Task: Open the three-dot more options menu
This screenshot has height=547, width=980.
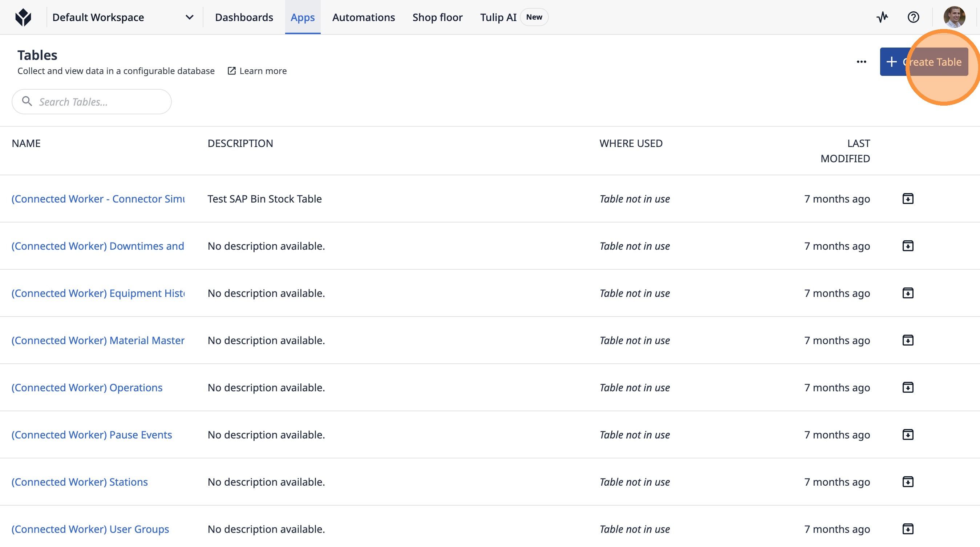Action: (861, 62)
